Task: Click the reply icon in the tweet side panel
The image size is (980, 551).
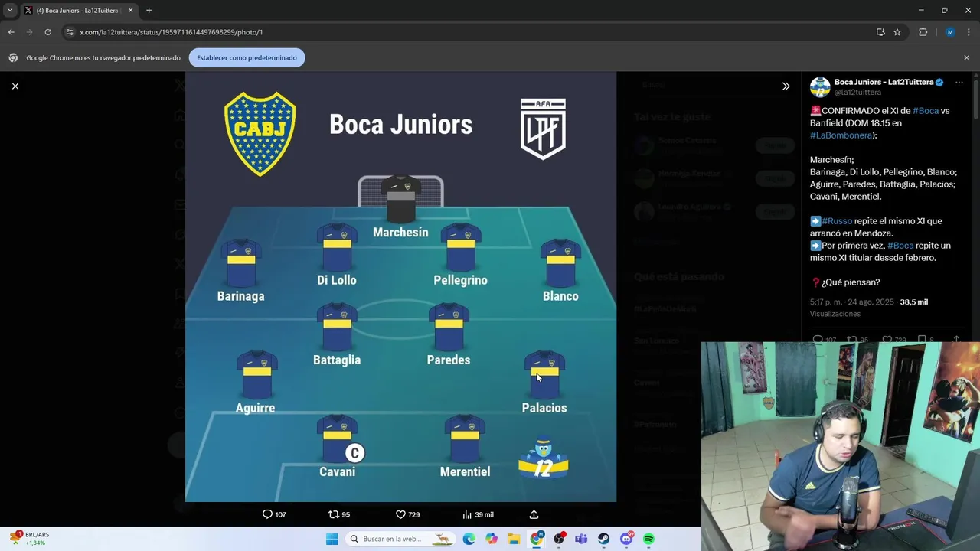Action: click(818, 340)
